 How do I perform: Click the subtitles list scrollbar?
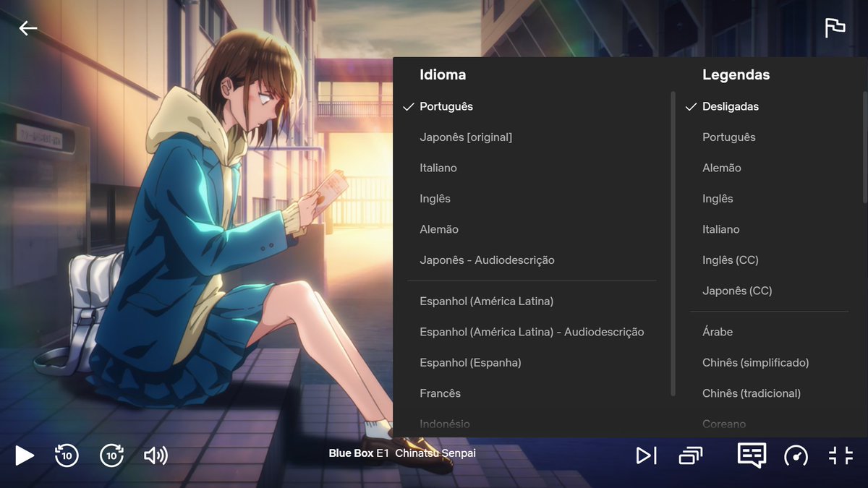(x=864, y=147)
